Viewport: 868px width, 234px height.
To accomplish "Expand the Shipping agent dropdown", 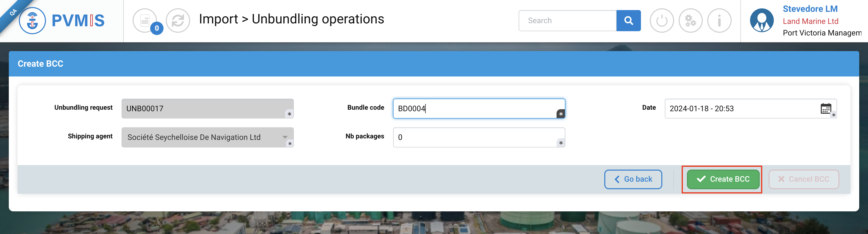I will click(x=285, y=137).
